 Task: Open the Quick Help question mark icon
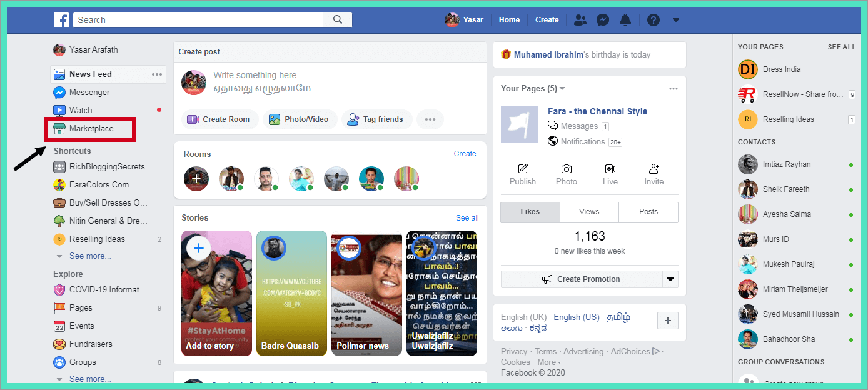[654, 20]
